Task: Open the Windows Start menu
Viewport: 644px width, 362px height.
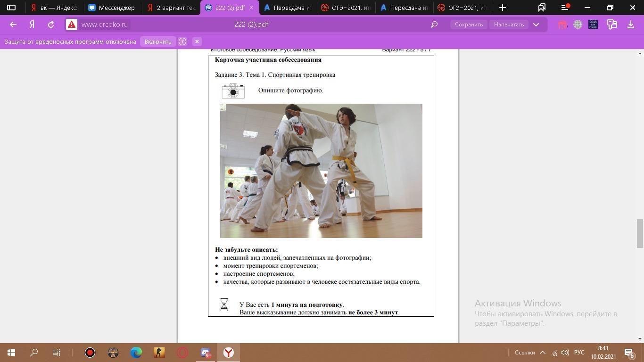Action: (x=11, y=353)
